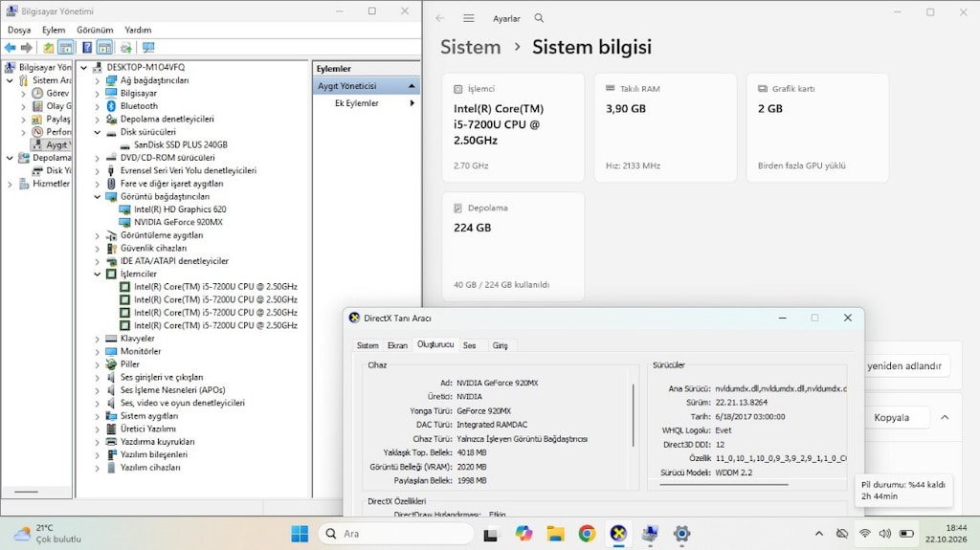Viewport: 980px width, 550px height.
Task: Click the Help question mark toolbar icon
Action: tap(87, 48)
